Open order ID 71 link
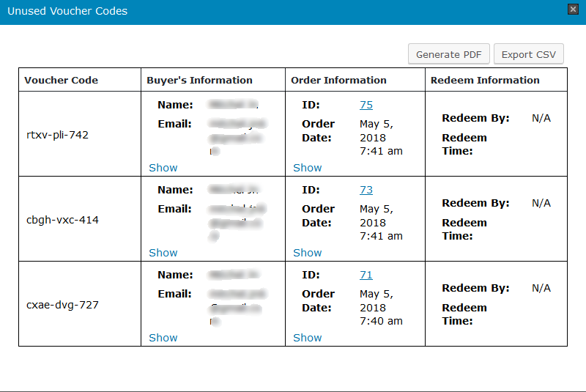This screenshot has height=392, width=586. click(366, 275)
